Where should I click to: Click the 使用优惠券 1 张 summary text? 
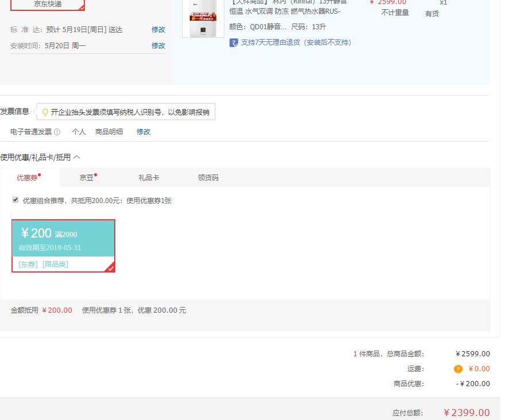[107, 310]
